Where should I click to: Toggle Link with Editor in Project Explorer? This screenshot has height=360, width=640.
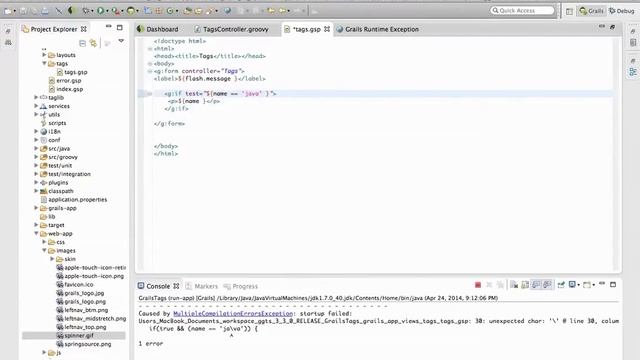pos(93,43)
